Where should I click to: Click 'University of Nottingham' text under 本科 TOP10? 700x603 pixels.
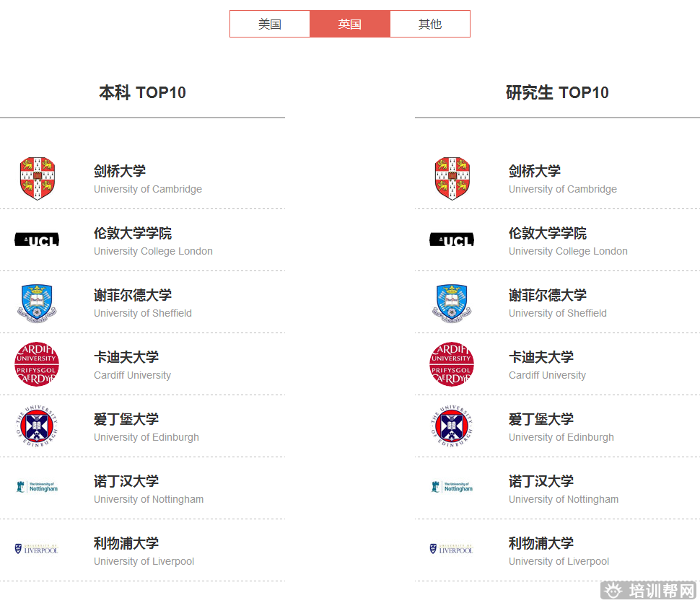pyautogui.click(x=149, y=499)
